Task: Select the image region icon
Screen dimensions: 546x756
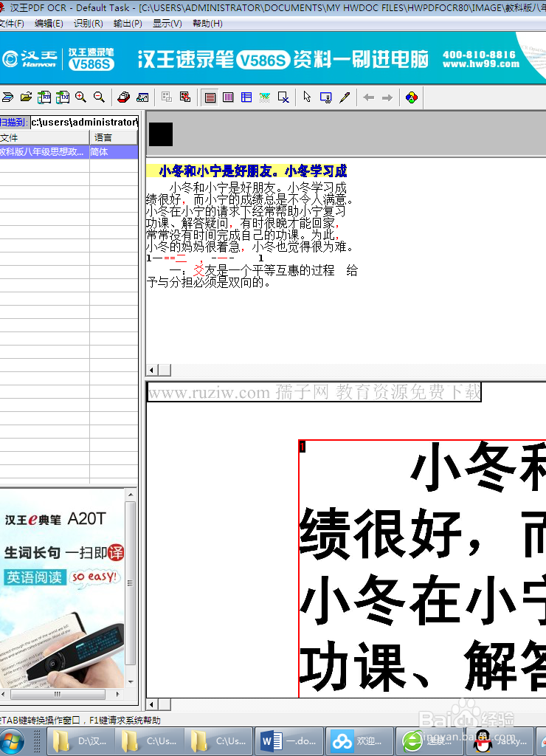Action: [x=265, y=97]
